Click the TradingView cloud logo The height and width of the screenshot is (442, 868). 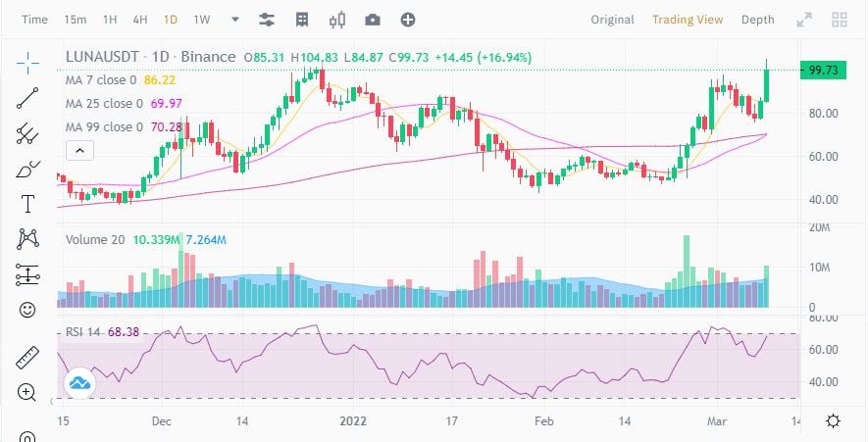(80, 383)
